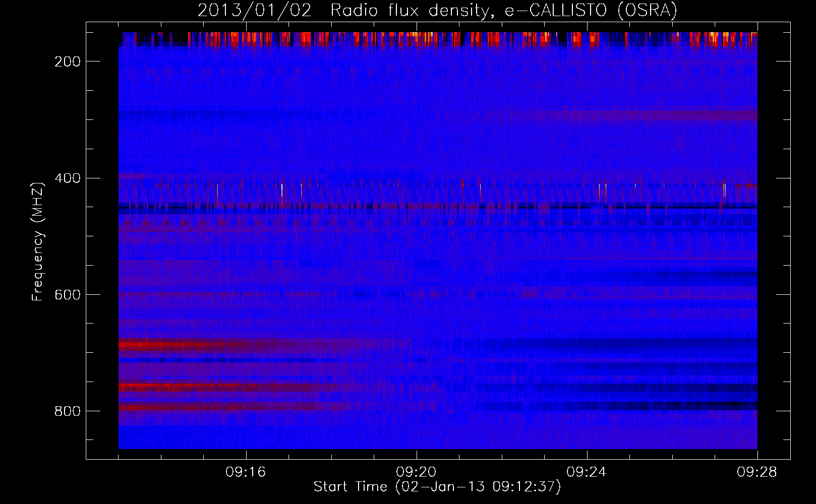
Task: Click the plot title '2013/01/02 Radio flux density'
Action: pos(437,10)
